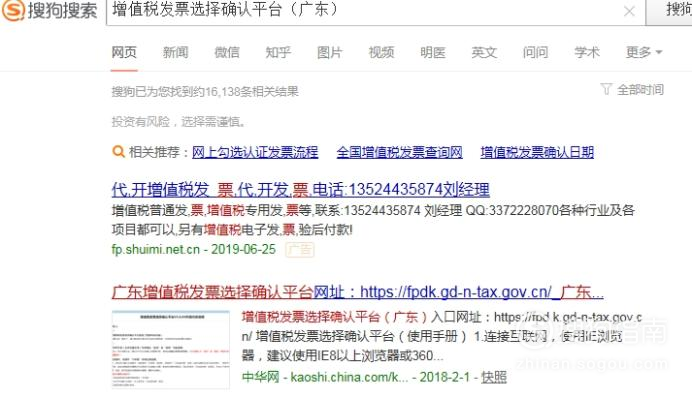Switch to the 英文 tab
This screenshot has width=692, height=398.
pyautogui.click(x=484, y=52)
